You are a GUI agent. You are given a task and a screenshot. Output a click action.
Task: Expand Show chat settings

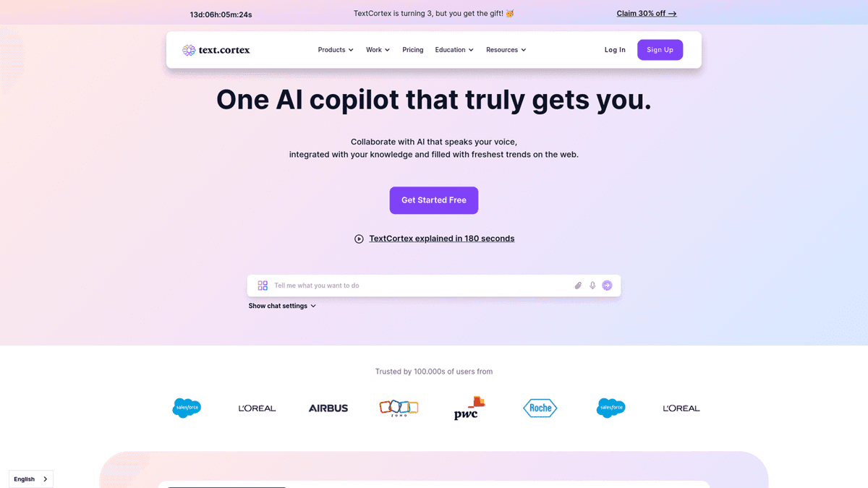coord(282,306)
